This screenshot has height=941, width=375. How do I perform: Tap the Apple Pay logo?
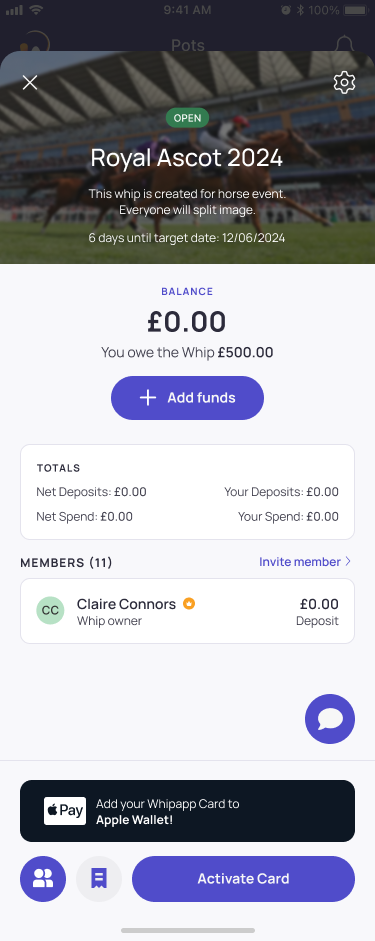[x=65, y=811]
